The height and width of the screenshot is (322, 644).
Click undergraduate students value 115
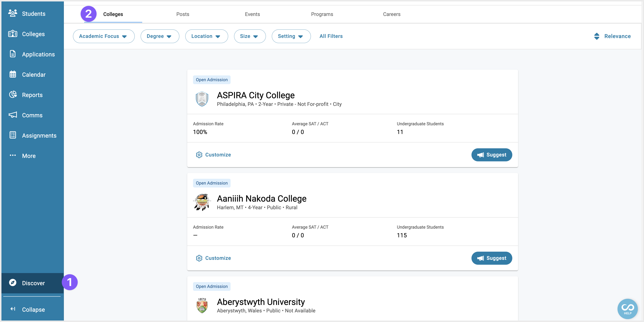[402, 235]
